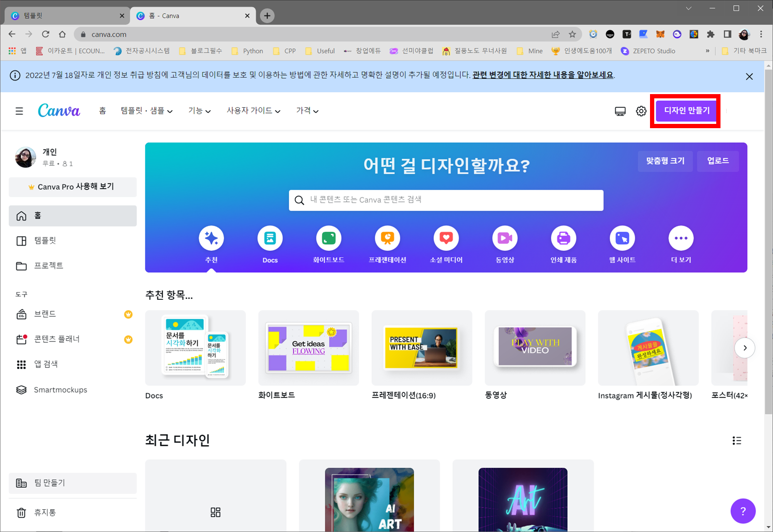Reload the page in Chrome

(x=45, y=34)
